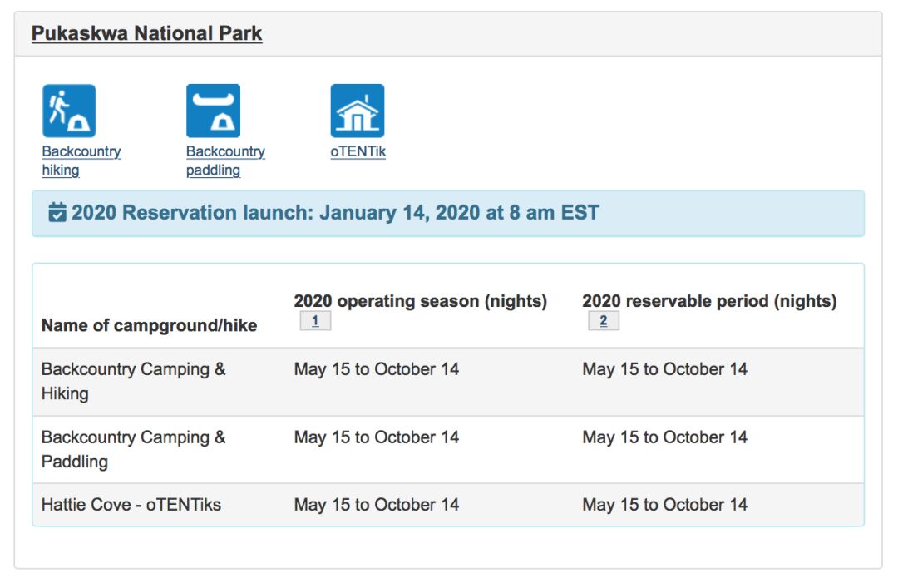This screenshot has width=898, height=588.
Task: Click operating season dates for Hattie Cove
Action: [376, 505]
